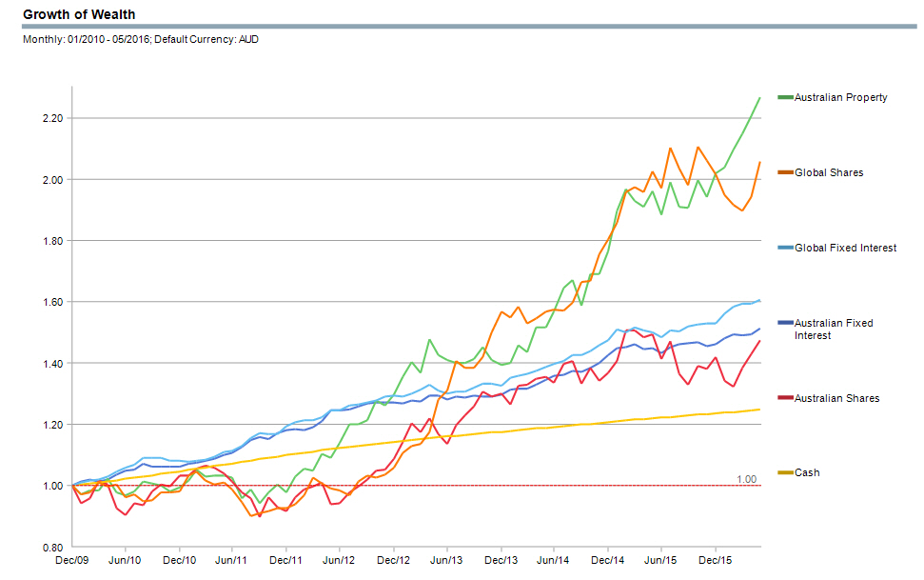Click the light blue Global Fixed Interest swatch

[785, 248]
